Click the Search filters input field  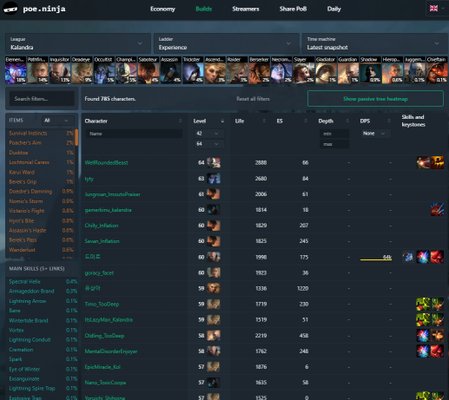coord(42,99)
